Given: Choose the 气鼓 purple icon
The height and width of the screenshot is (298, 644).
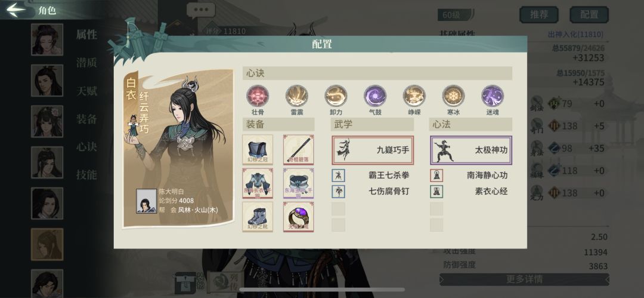Looking at the screenshot, I should tap(375, 96).
